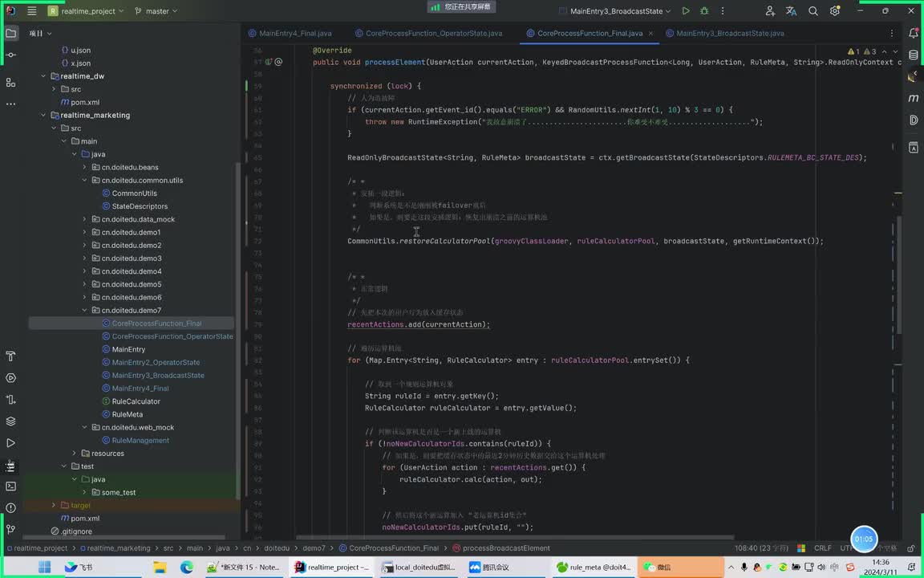Image resolution: width=924 pixels, height=578 pixels.
Task: Open the Run tool window
Action: (10, 443)
